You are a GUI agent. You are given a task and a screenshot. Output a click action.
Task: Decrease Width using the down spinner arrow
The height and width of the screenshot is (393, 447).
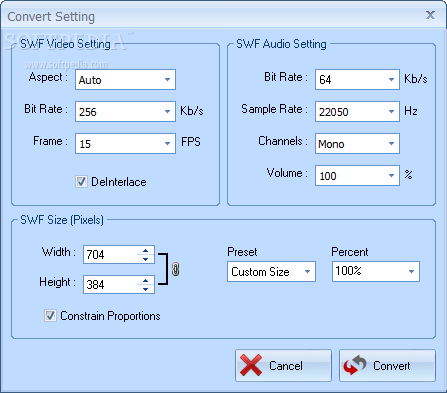click(x=145, y=259)
